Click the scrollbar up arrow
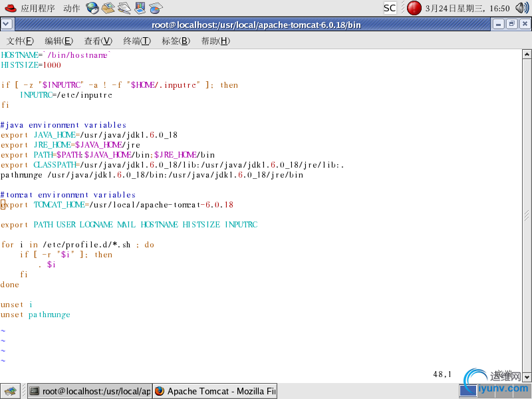The height and width of the screenshot is (399, 532). pos(527,54)
